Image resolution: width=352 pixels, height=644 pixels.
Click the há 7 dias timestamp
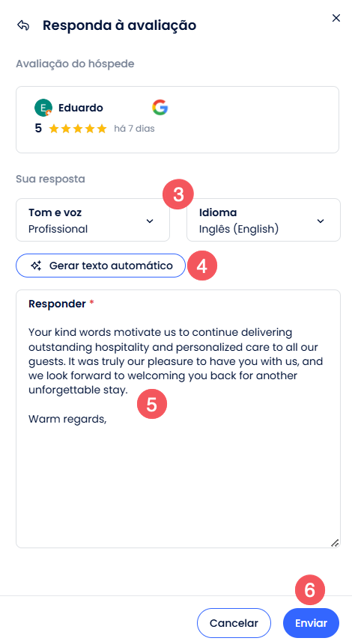coord(135,129)
